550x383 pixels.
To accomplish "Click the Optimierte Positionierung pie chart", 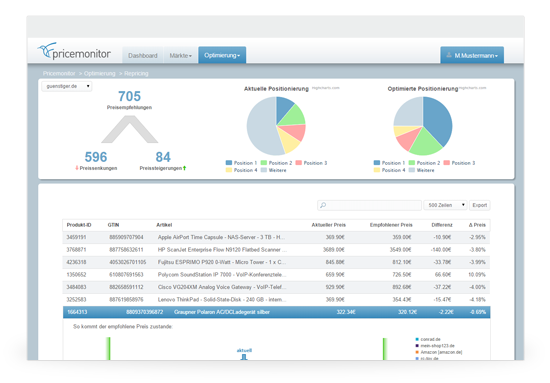I will 423,126.
